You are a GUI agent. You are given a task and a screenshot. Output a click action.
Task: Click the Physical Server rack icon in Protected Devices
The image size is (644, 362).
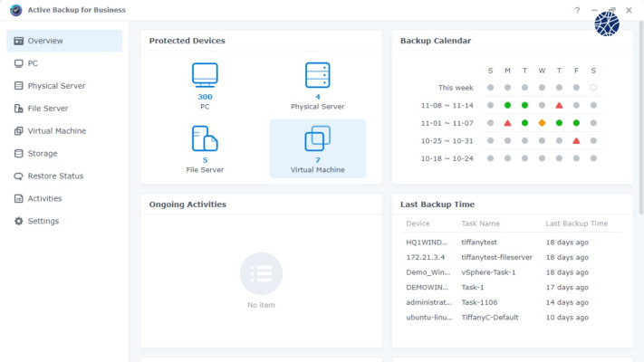[318, 75]
